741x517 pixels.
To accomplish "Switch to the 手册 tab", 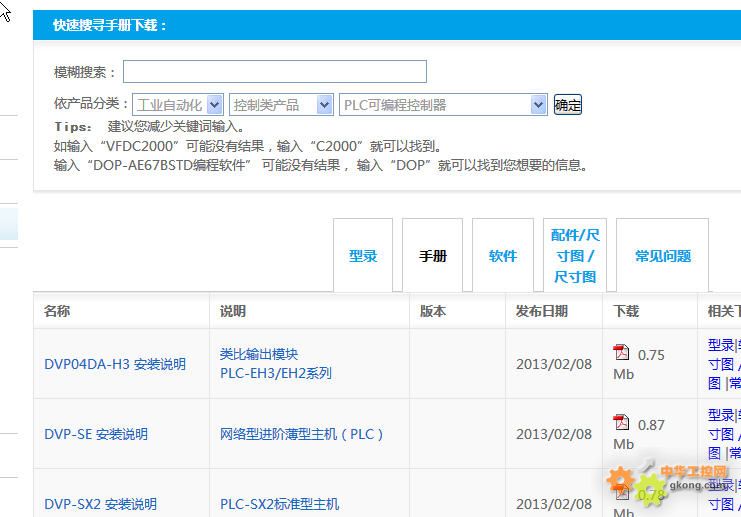I will [x=432, y=256].
